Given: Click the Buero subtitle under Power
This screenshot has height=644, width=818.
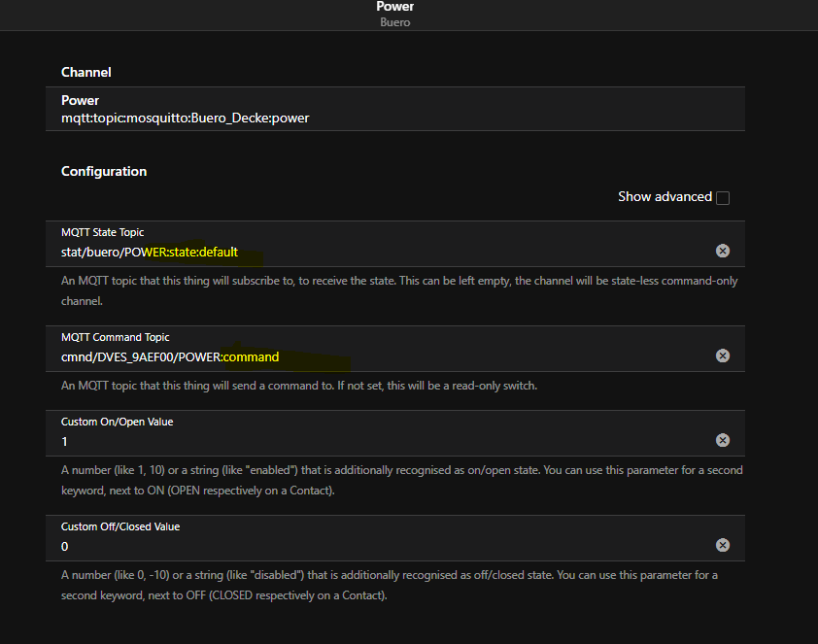Looking at the screenshot, I should (395, 22).
